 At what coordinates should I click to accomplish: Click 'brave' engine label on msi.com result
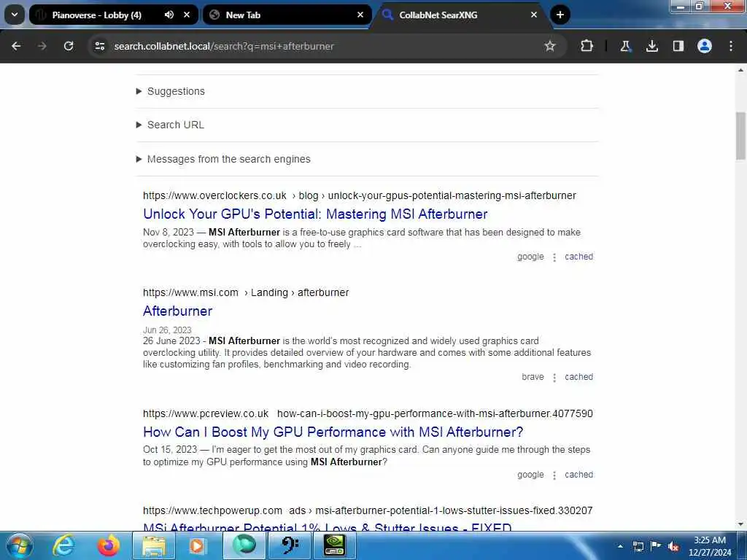click(x=533, y=377)
